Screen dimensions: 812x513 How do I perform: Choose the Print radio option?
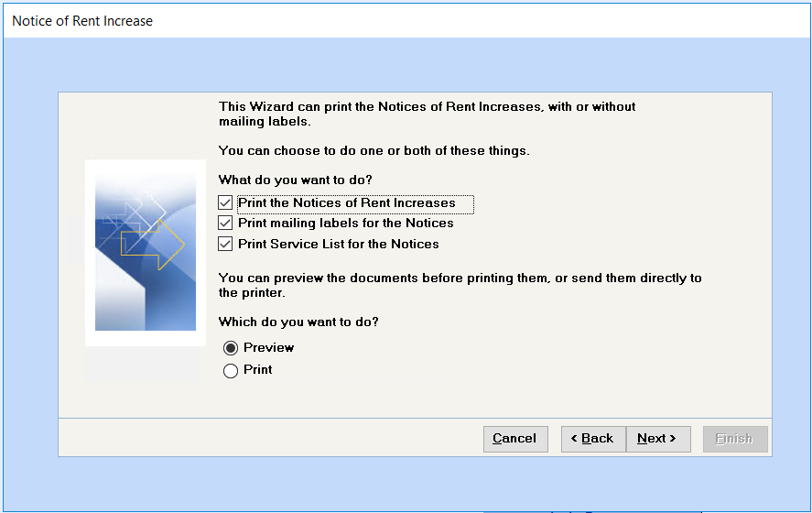pos(231,370)
